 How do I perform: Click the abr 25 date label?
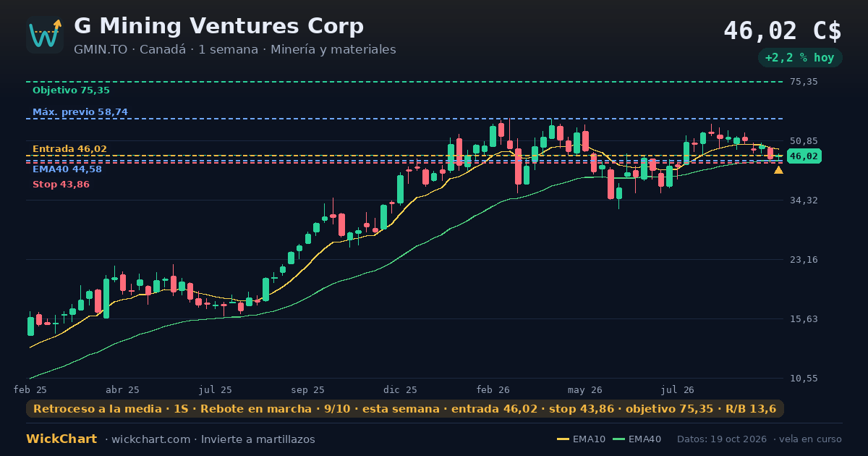pos(122,389)
